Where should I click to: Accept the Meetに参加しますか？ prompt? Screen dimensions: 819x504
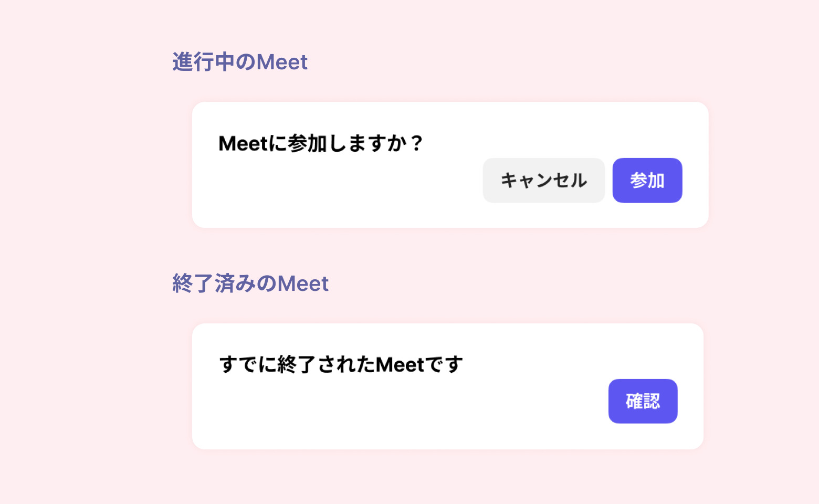[647, 180]
